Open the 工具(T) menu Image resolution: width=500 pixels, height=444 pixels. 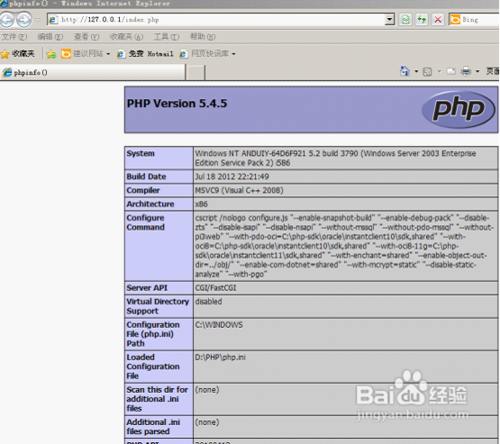[x=166, y=37]
